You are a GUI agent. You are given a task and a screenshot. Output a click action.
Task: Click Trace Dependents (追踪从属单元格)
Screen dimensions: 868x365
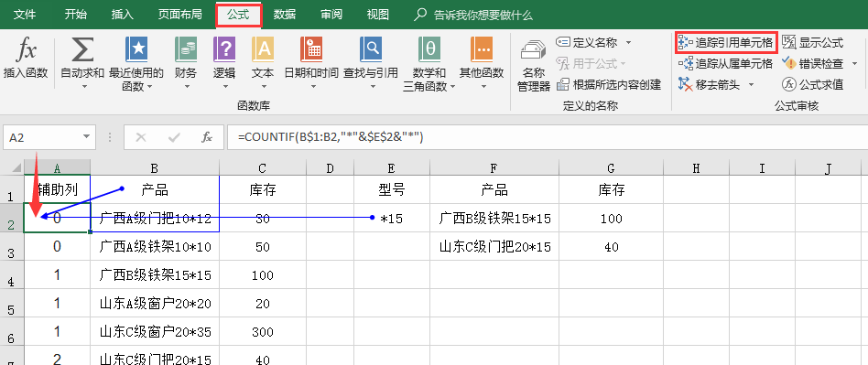[x=726, y=64]
